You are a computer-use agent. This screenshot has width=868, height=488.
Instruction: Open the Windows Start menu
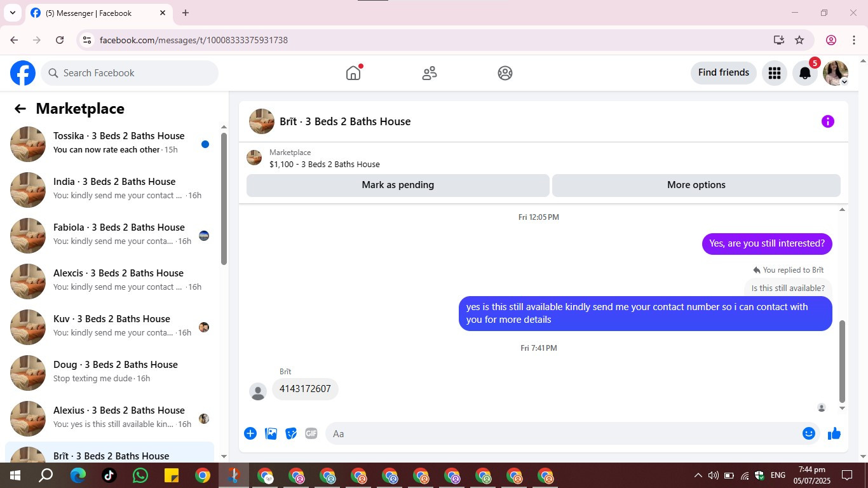(15, 475)
